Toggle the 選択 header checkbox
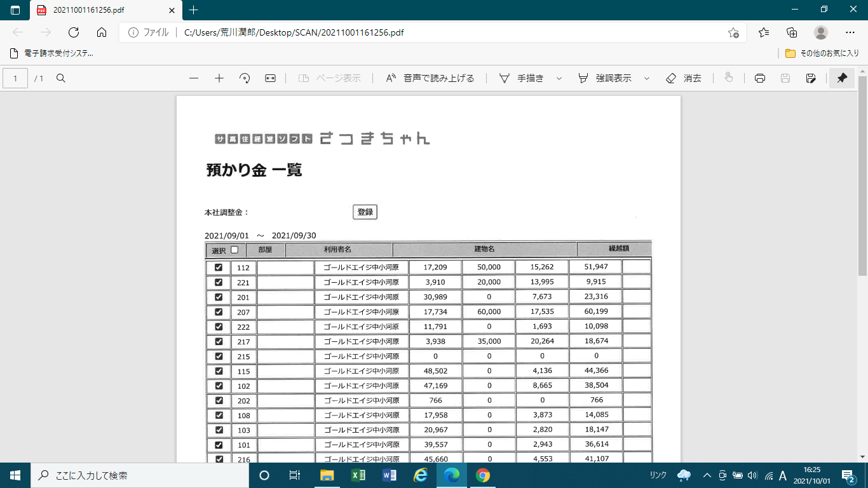Viewport: 868px width, 488px height. pos(234,250)
